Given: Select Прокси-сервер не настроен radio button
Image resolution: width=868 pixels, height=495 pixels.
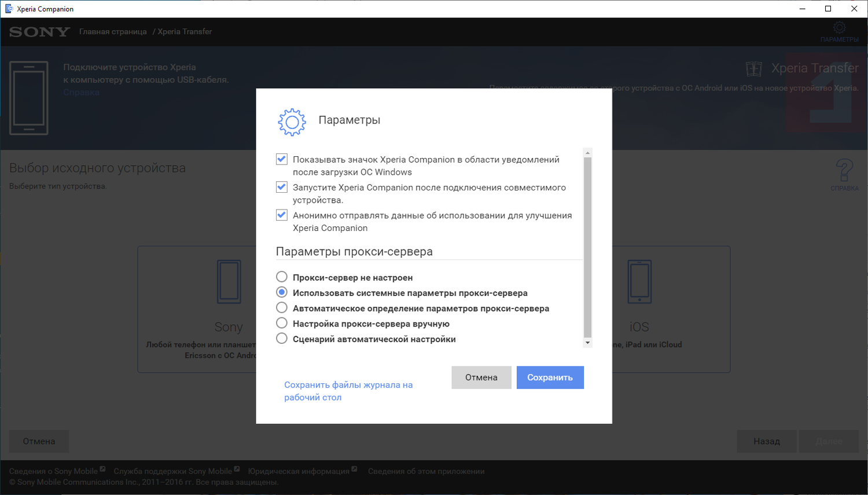Looking at the screenshot, I should (x=282, y=277).
